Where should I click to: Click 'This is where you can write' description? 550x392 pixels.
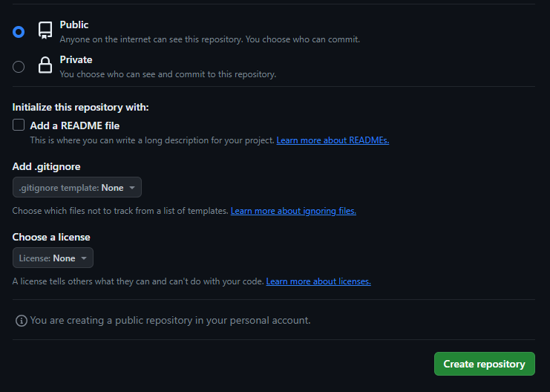pos(152,140)
